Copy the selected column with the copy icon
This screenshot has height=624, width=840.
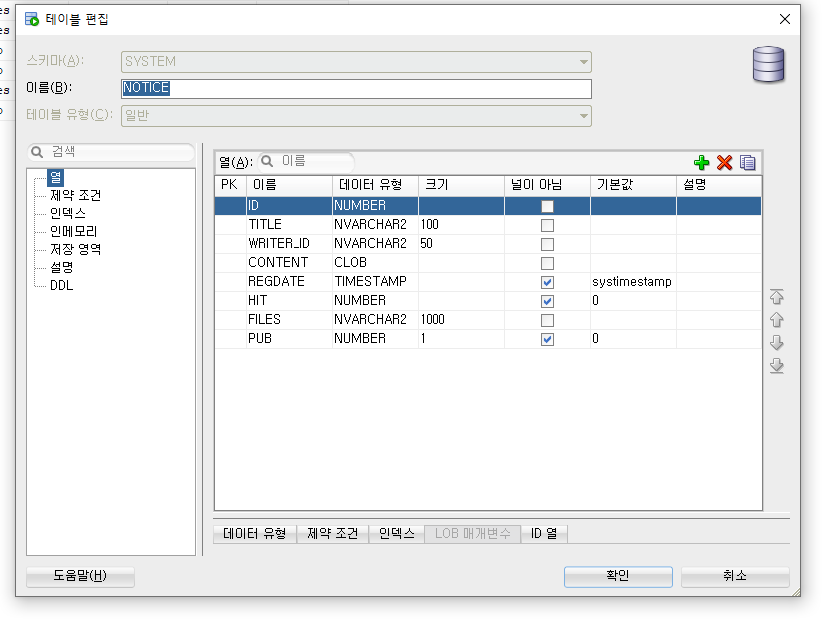pos(747,162)
